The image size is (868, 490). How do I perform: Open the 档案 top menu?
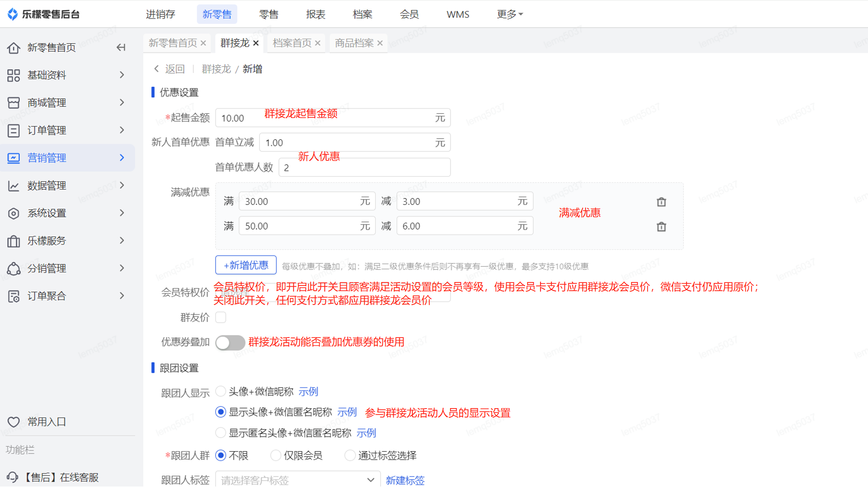(363, 14)
